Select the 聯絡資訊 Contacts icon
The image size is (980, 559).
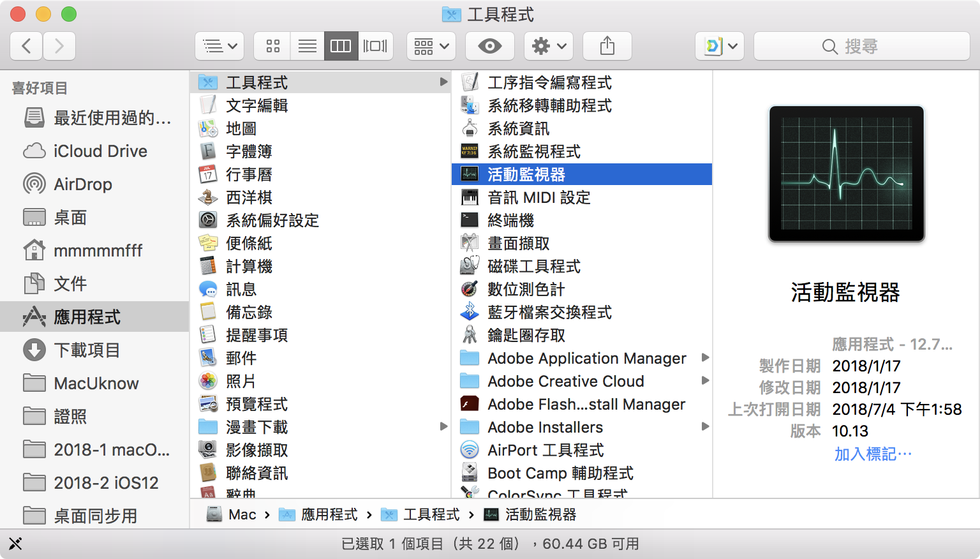click(x=208, y=473)
